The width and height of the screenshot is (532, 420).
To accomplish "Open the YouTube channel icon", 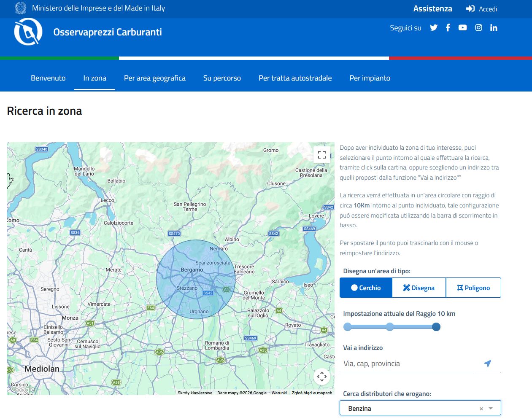I will pos(462,28).
